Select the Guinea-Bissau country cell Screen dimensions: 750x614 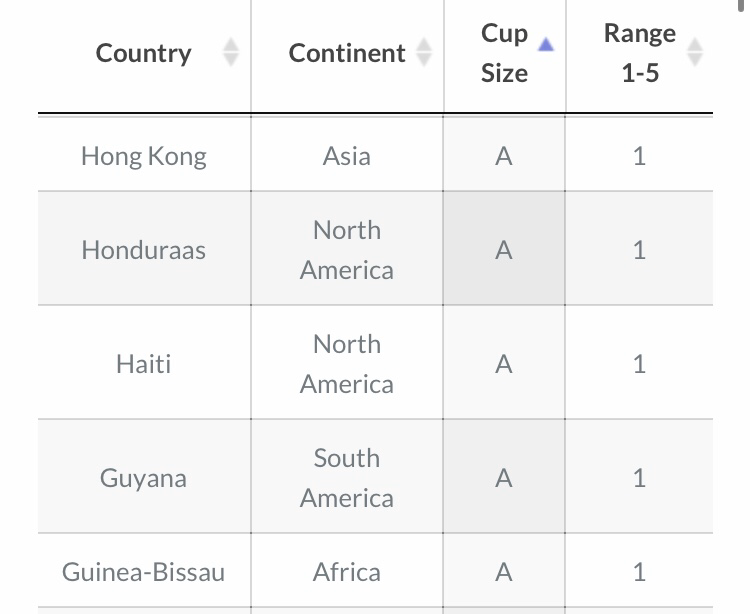coord(144,571)
